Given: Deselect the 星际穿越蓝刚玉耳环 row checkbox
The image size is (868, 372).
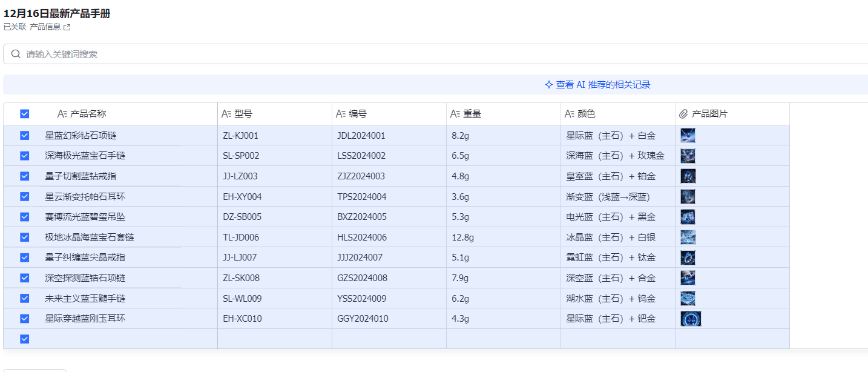Looking at the screenshot, I should tap(24, 319).
